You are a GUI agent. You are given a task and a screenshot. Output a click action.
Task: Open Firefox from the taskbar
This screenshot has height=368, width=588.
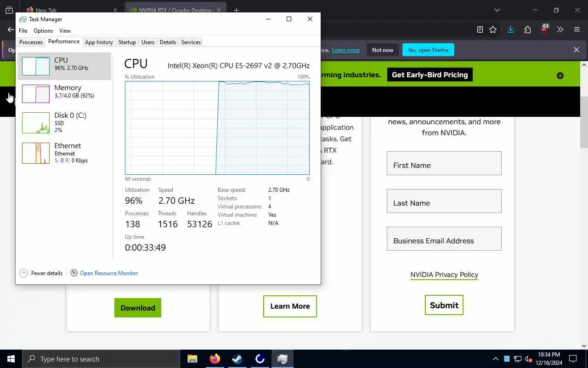click(215, 359)
